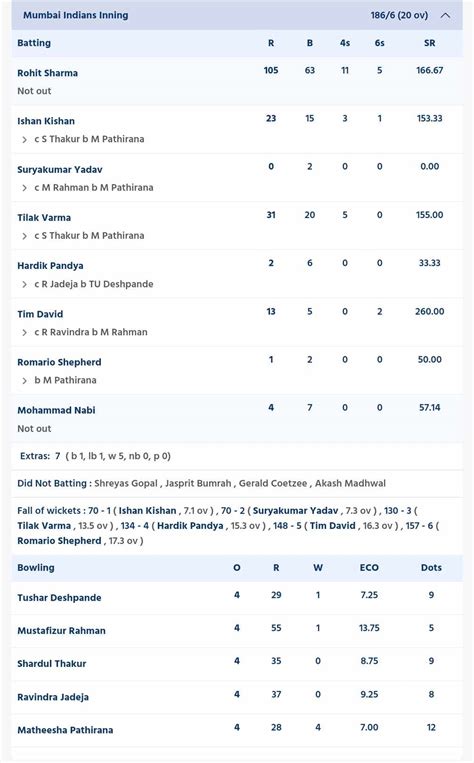Click the ECO bowling column header
The height and width of the screenshot is (763, 474).
point(369,567)
